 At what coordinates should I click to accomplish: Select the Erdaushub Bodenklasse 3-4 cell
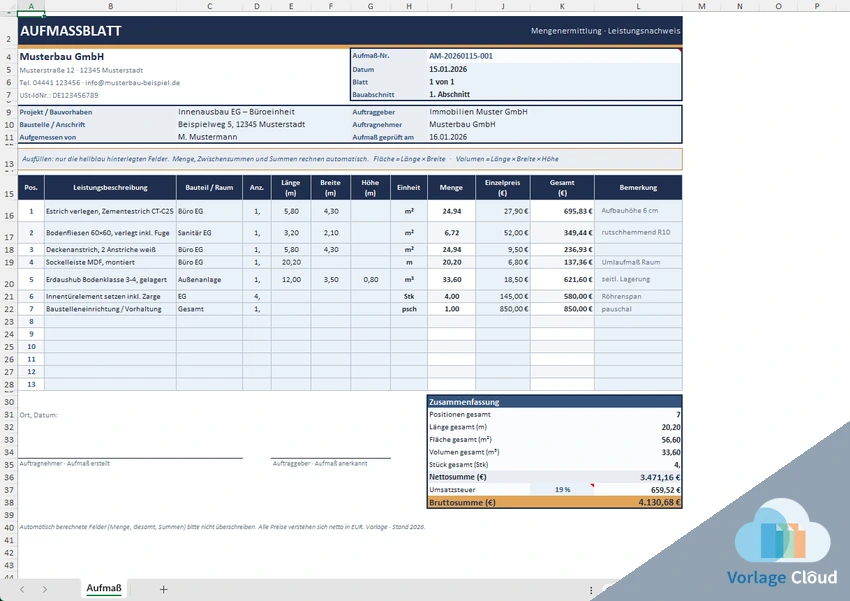point(111,280)
